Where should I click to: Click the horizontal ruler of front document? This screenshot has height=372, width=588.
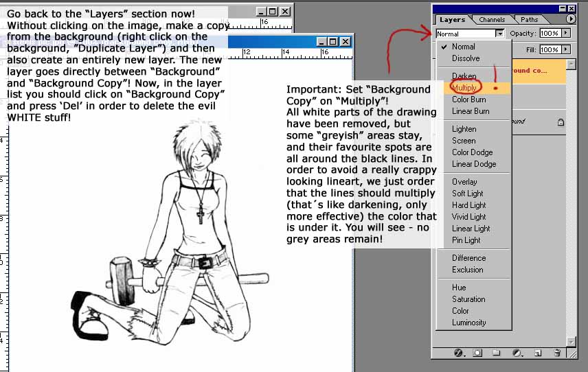click(x=290, y=54)
